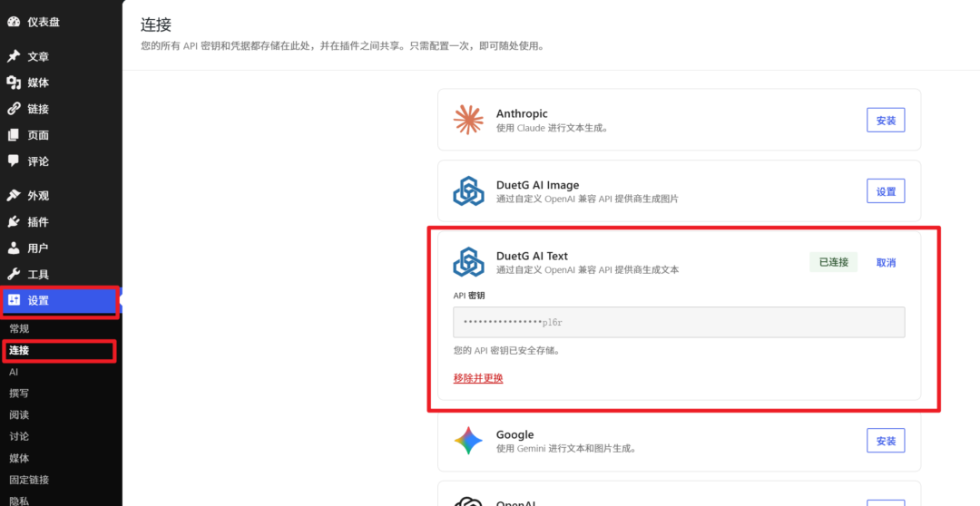Go to AI settings submenu
The width and height of the screenshot is (980, 506).
pos(14,372)
